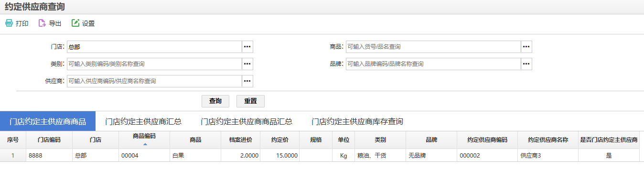Select the product code cell 00004

point(144,155)
